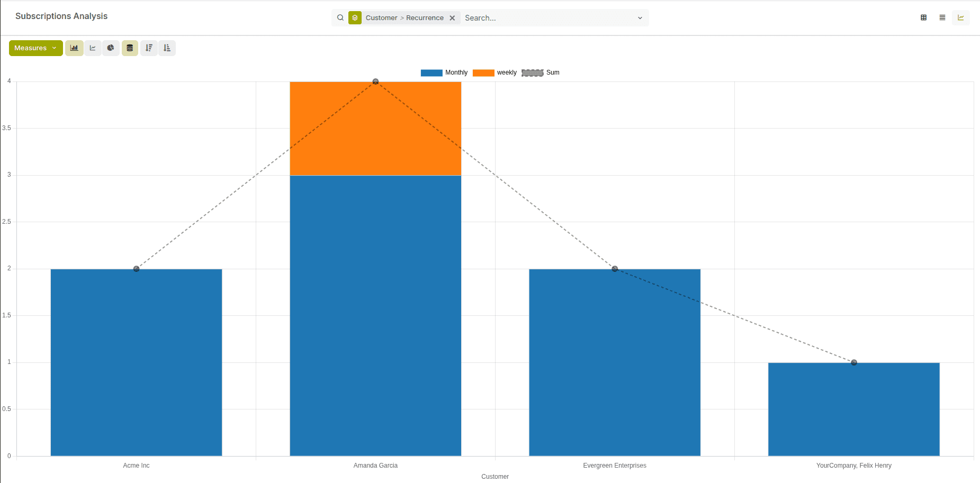Screen dimensions: 980x483
Task: Toggle the Sum line in legend
Action: click(x=541, y=72)
